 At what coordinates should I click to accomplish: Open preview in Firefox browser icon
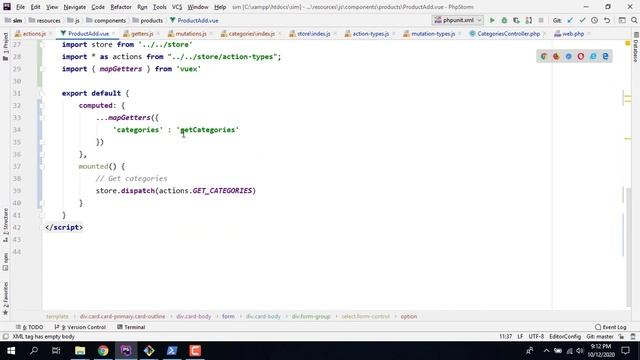[556, 56]
